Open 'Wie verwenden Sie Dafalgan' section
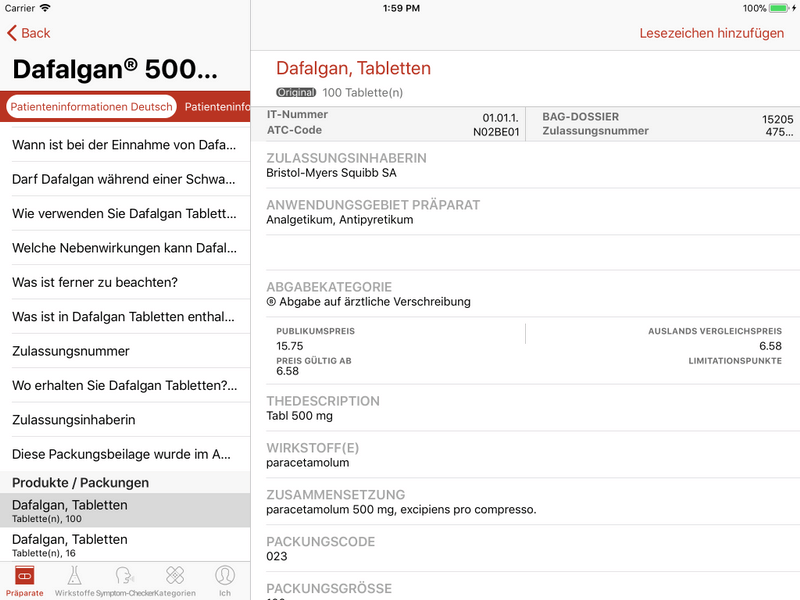Image resolution: width=800 pixels, height=600 pixels. click(124, 214)
